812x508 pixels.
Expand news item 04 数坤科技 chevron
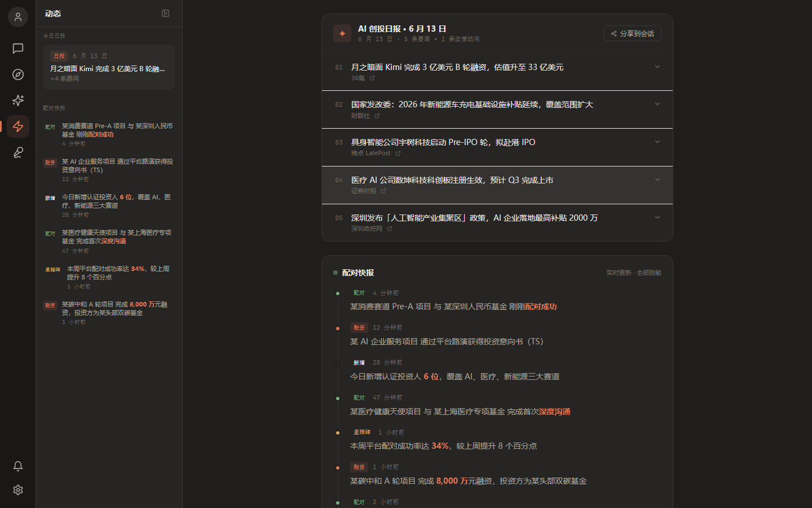click(657, 179)
